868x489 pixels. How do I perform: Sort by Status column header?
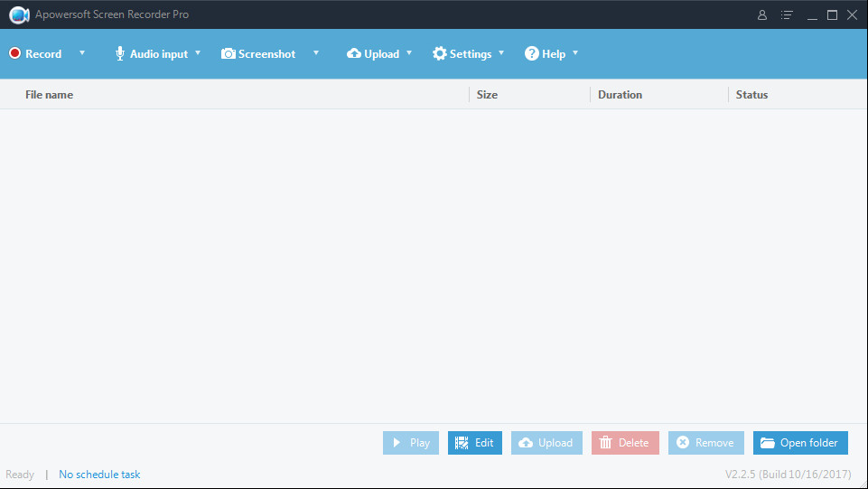(x=751, y=95)
